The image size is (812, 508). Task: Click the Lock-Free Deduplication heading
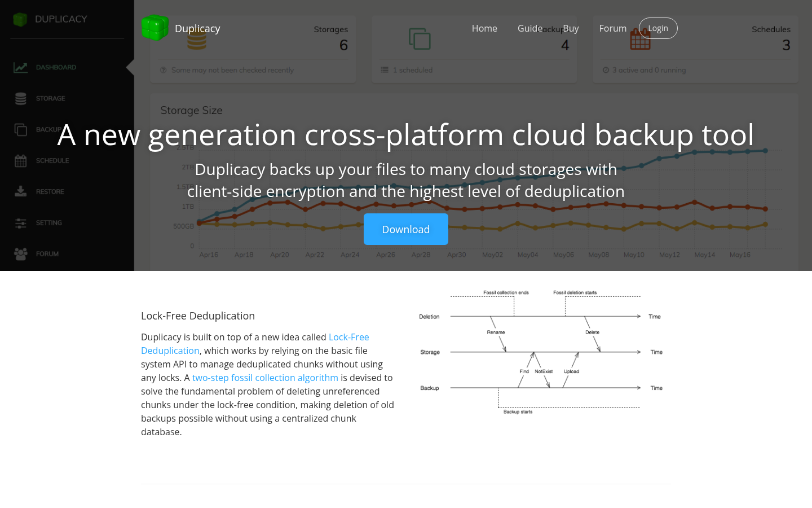tap(198, 316)
